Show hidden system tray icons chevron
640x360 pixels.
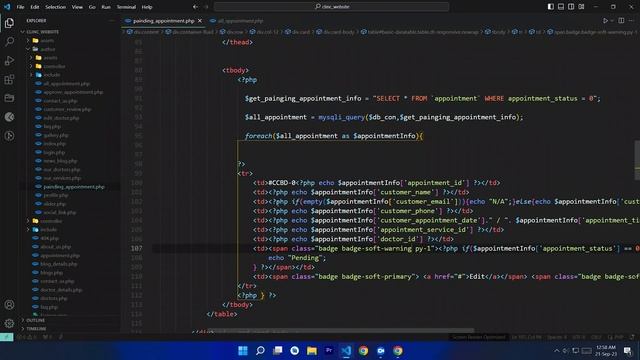coord(556,351)
